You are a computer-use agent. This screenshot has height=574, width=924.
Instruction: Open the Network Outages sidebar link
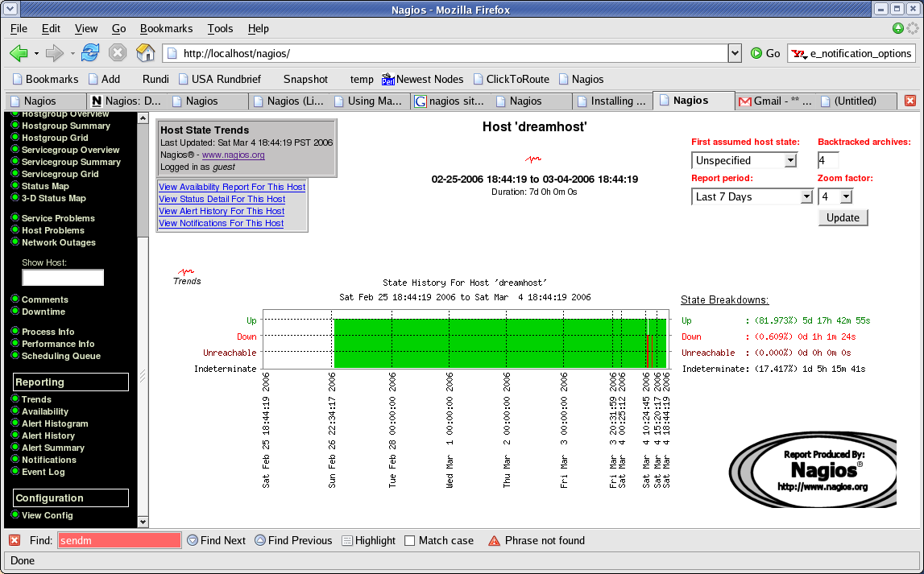[58, 242]
